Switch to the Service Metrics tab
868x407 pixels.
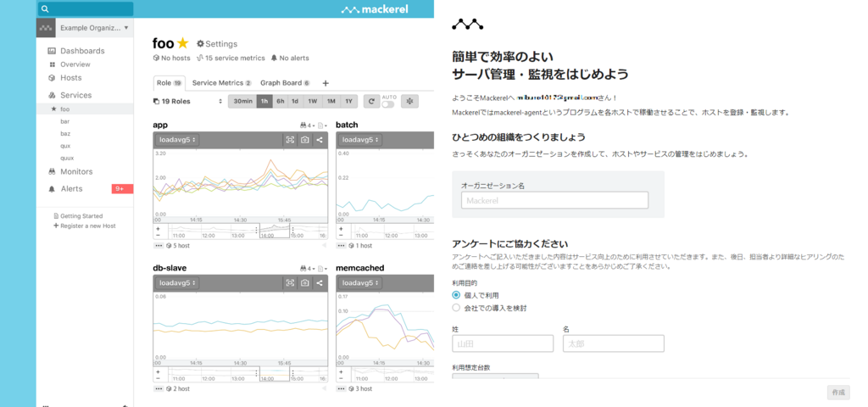click(221, 83)
